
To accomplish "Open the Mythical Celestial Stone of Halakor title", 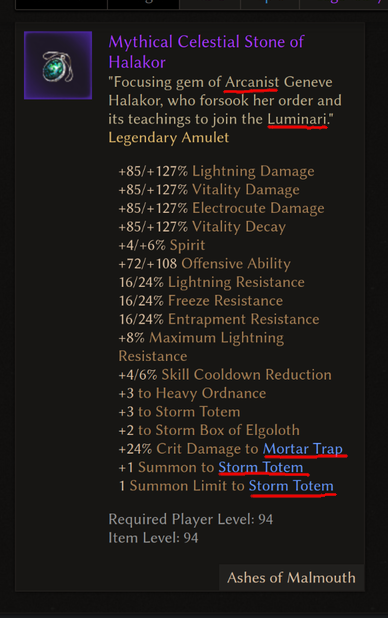I will point(206,52).
